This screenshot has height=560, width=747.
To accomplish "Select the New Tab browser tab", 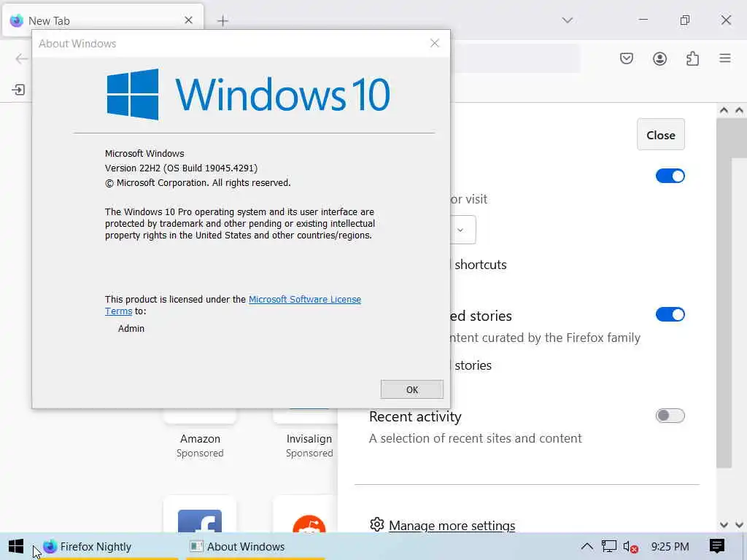I will (104, 20).
